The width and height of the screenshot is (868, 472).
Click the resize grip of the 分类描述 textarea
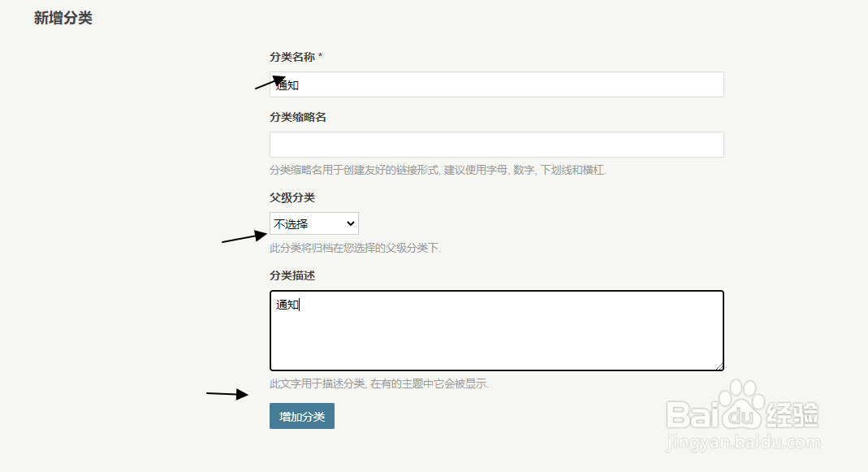[x=719, y=366]
